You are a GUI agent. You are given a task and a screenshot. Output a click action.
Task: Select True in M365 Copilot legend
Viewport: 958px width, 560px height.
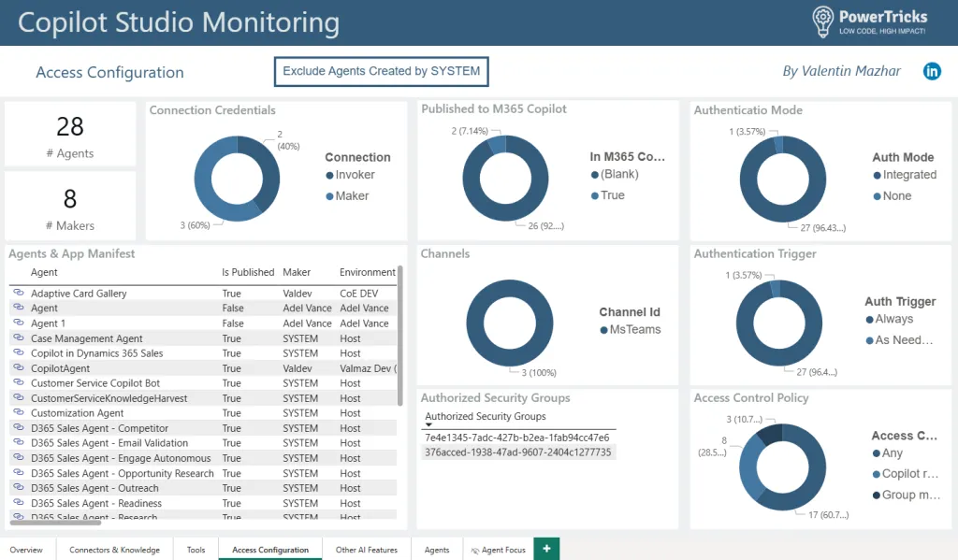click(x=607, y=195)
